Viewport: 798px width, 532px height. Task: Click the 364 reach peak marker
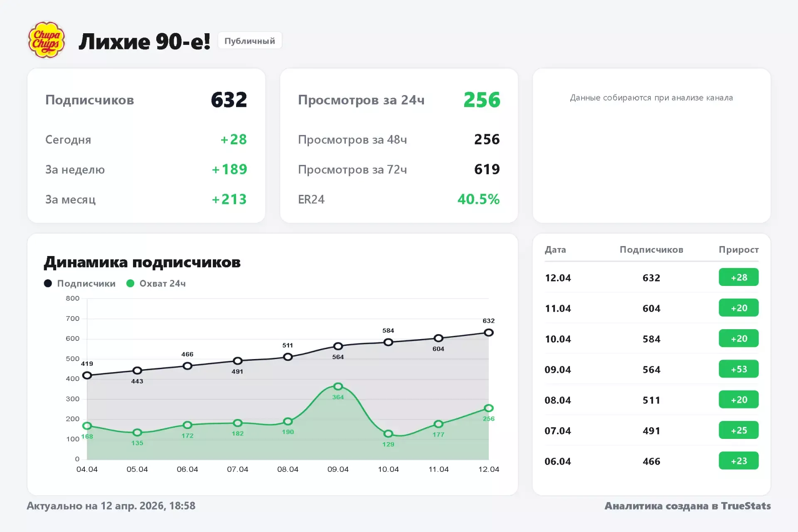(x=338, y=387)
